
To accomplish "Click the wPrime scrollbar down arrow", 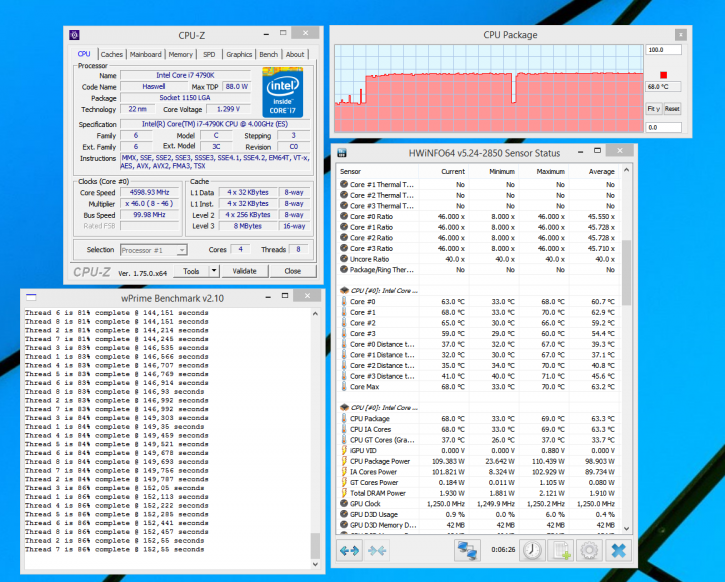I will (x=315, y=564).
